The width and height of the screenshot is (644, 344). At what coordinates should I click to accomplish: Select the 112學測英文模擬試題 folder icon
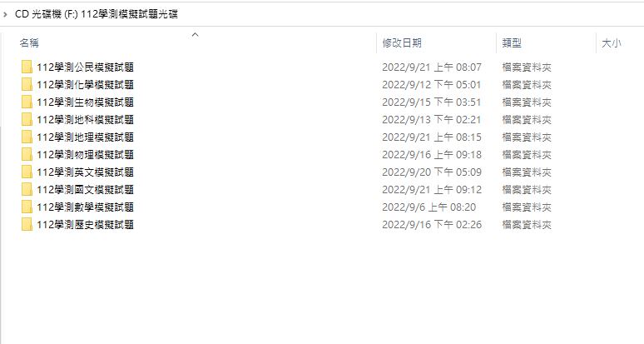(27, 172)
